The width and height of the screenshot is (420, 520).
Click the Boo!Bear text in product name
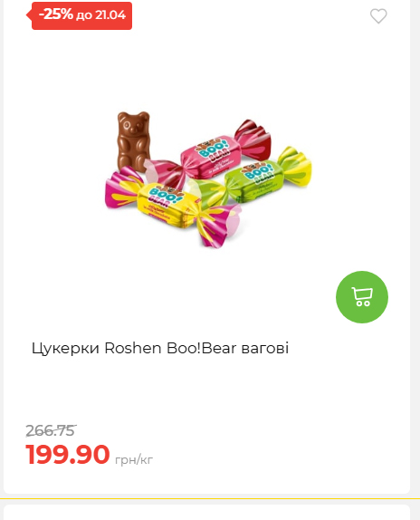tap(201, 348)
